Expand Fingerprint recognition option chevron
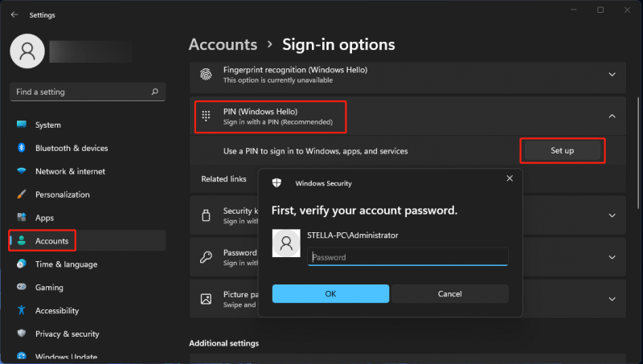The height and width of the screenshot is (364, 643). tap(612, 75)
